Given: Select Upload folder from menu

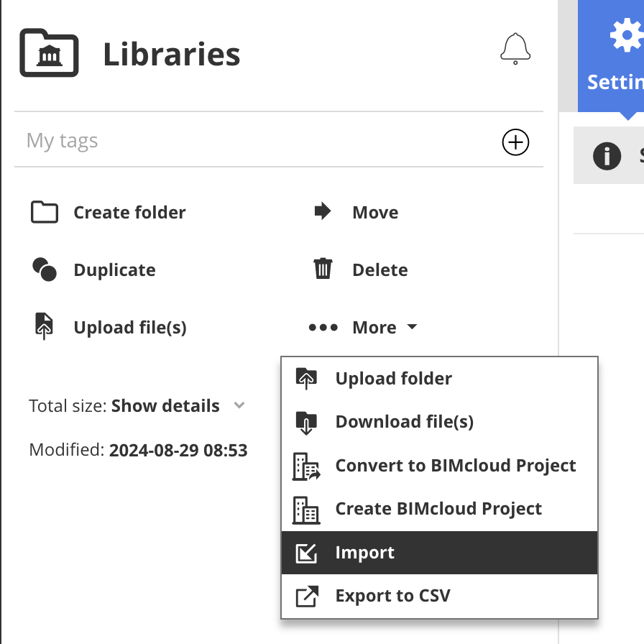Looking at the screenshot, I should pyautogui.click(x=393, y=379).
